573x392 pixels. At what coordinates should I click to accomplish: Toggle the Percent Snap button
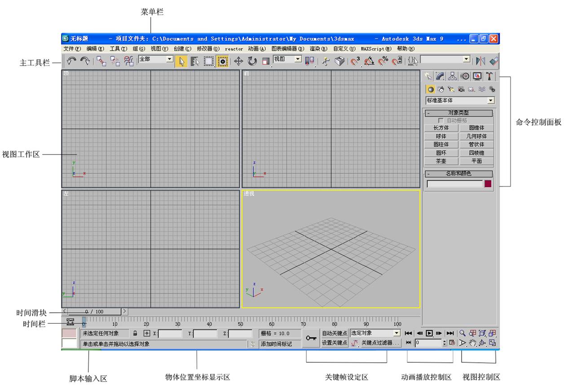point(383,62)
